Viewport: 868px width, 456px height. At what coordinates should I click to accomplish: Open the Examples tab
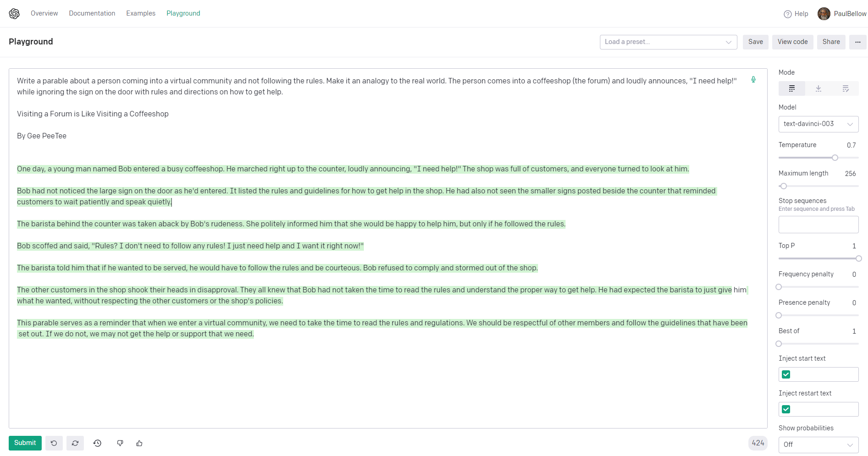click(x=141, y=13)
